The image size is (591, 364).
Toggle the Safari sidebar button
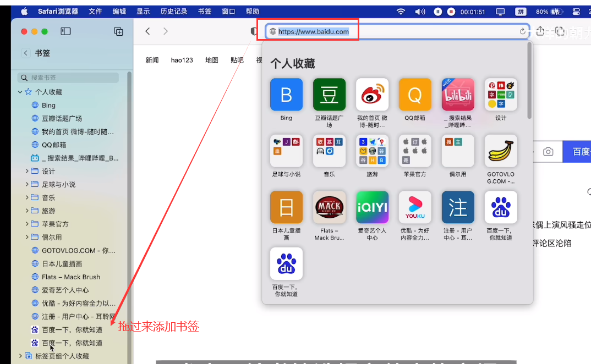[65, 31]
